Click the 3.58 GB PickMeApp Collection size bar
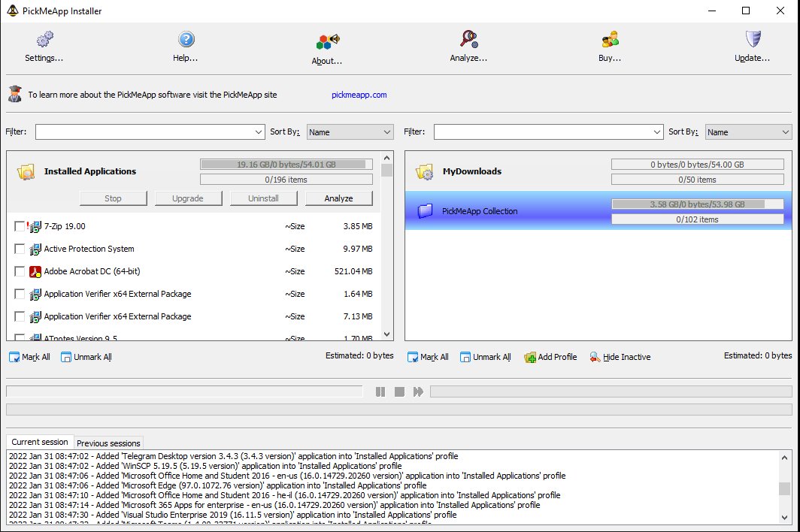 click(x=698, y=204)
